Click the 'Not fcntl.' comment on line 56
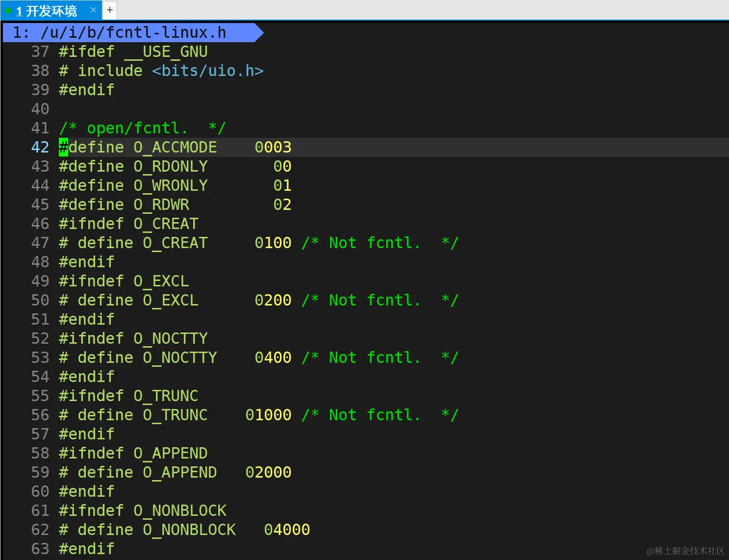Viewport: 729px width, 560px height. pos(380,415)
